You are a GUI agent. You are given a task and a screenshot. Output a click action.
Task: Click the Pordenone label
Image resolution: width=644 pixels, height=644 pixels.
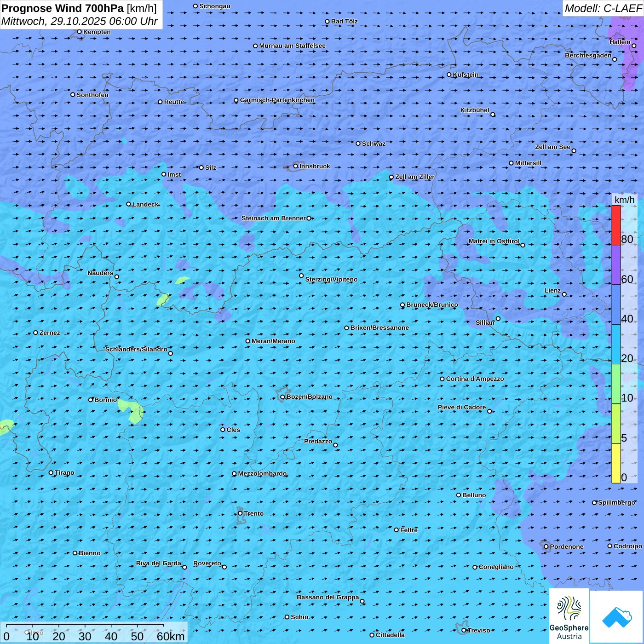pos(567,546)
